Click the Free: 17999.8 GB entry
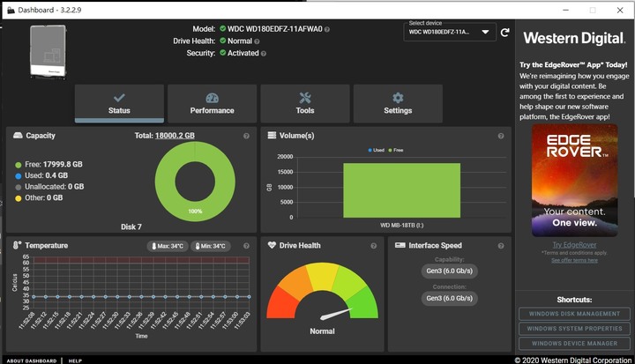The width and height of the screenshot is (635, 364). [x=49, y=165]
